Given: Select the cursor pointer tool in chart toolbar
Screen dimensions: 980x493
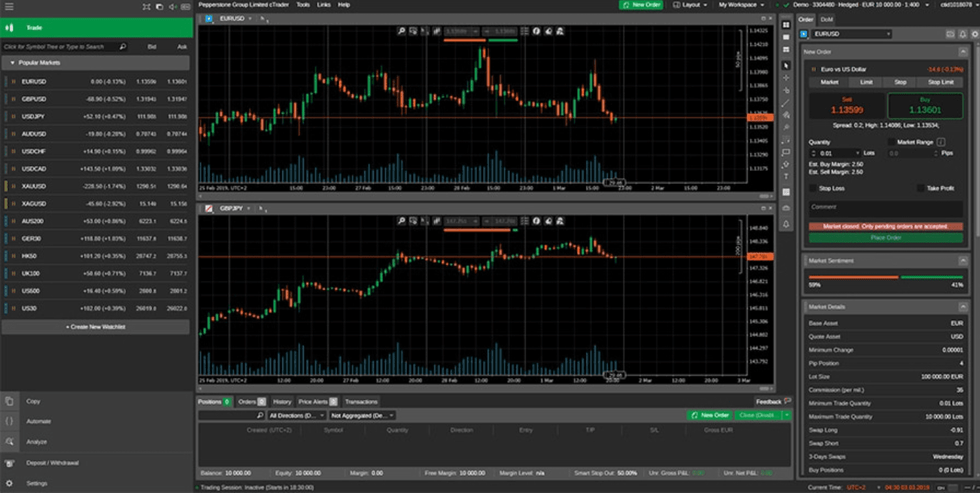Looking at the screenshot, I should [786, 65].
